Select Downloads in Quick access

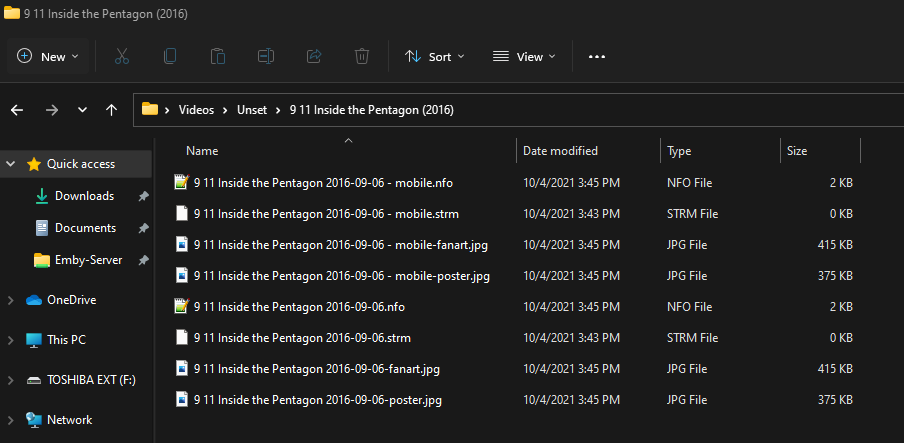[84, 196]
